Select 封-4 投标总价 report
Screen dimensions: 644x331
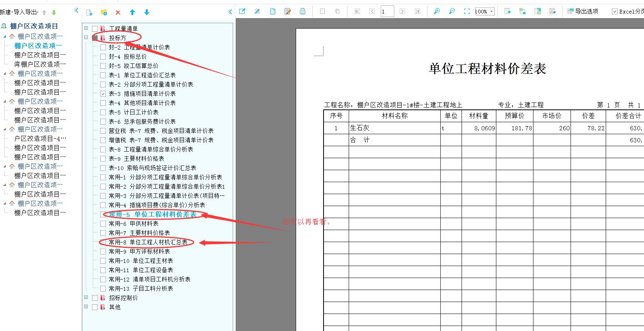(128, 56)
